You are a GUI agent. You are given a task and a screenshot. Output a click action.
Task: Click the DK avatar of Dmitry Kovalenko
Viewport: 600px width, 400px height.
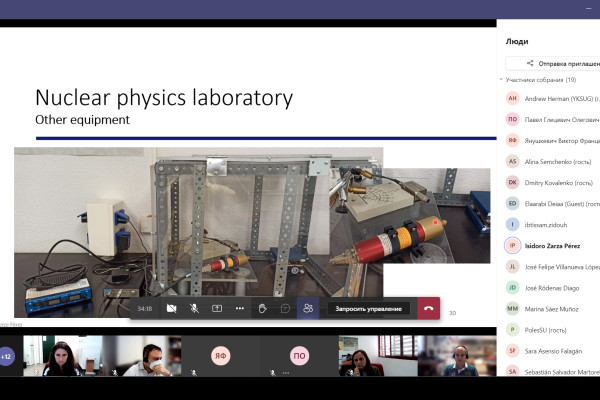[x=513, y=182]
